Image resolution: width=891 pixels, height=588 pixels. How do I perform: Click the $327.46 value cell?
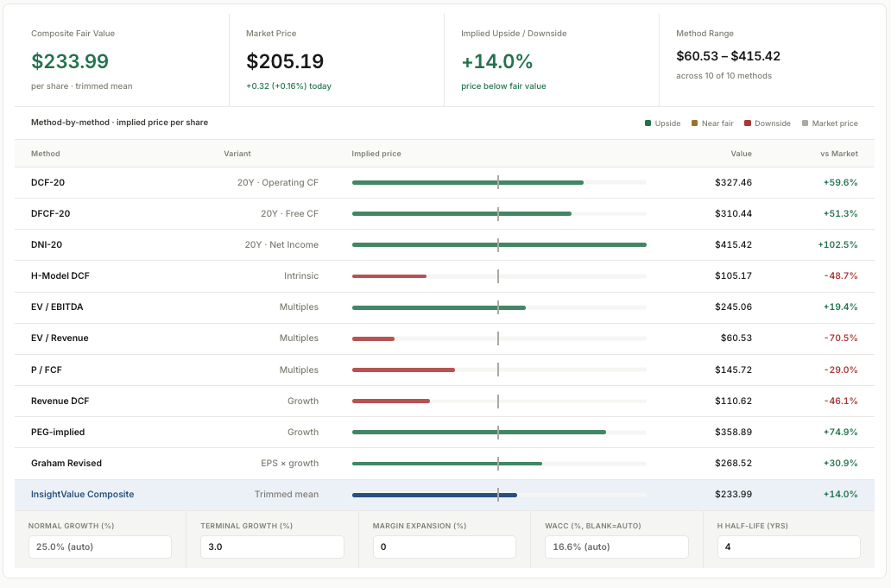(x=733, y=182)
